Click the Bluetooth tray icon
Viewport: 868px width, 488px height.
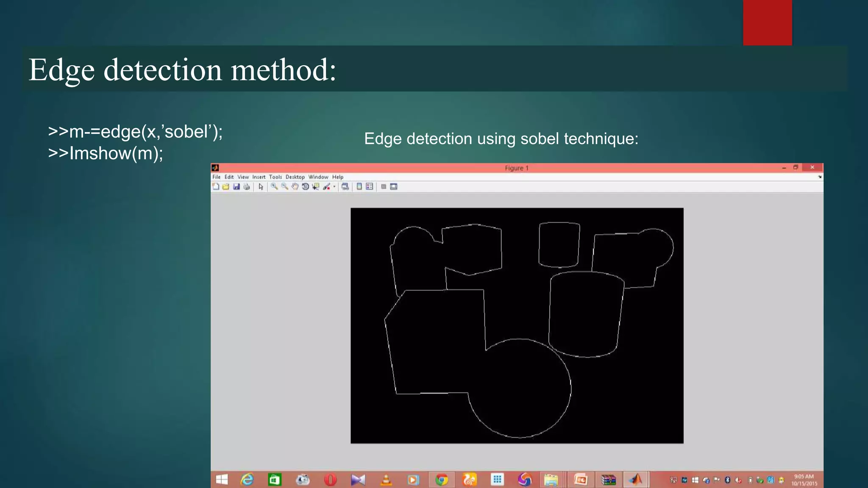[x=728, y=480]
